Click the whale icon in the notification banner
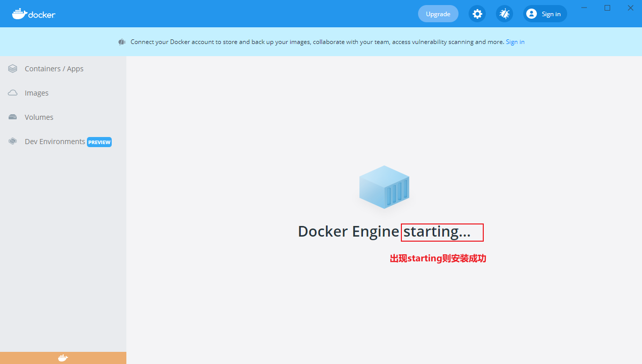This screenshot has width=642, height=364. (x=122, y=42)
